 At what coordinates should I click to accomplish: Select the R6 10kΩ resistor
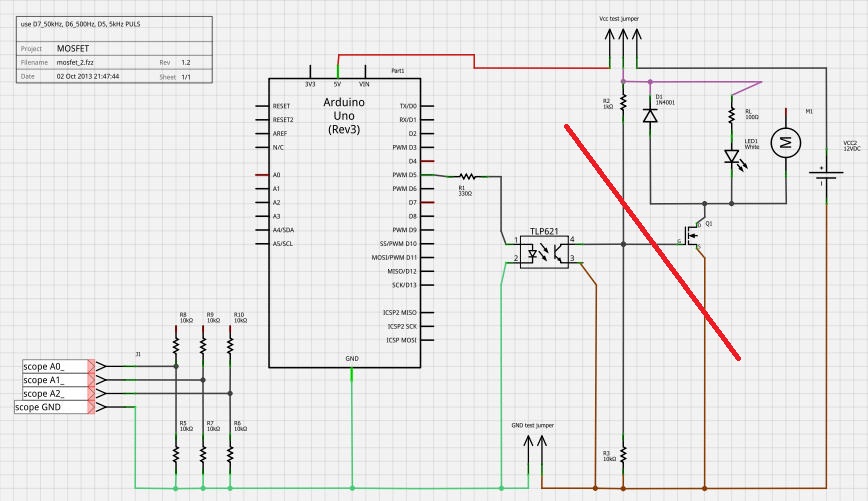230,451
